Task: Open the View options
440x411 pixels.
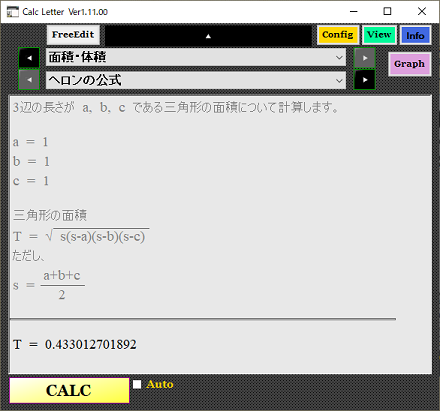Action: pyautogui.click(x=379, y=35)
